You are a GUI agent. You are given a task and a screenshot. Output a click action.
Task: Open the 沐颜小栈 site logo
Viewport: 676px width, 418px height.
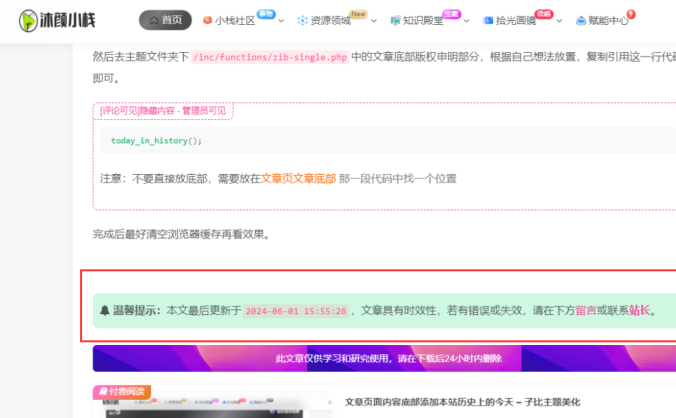[x=57, y=20]
